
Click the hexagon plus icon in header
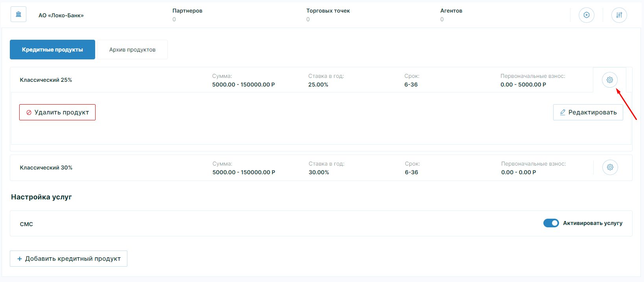586,15
